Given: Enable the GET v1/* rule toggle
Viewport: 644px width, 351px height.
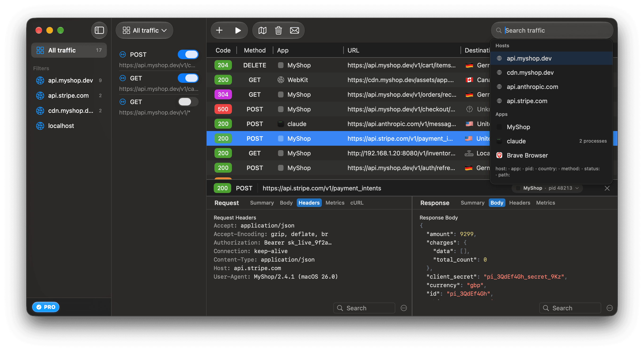Looking at the screenshot, I should point(188,101).
